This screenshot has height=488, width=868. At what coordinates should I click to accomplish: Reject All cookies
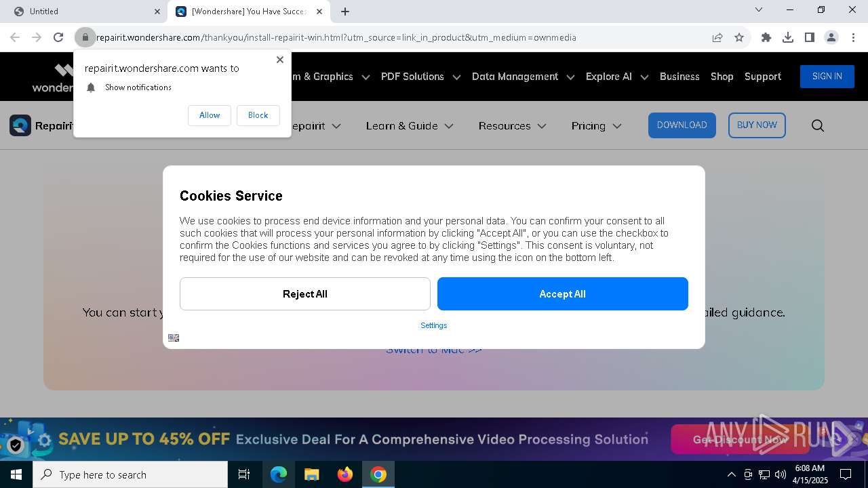[x=305, y=293]
